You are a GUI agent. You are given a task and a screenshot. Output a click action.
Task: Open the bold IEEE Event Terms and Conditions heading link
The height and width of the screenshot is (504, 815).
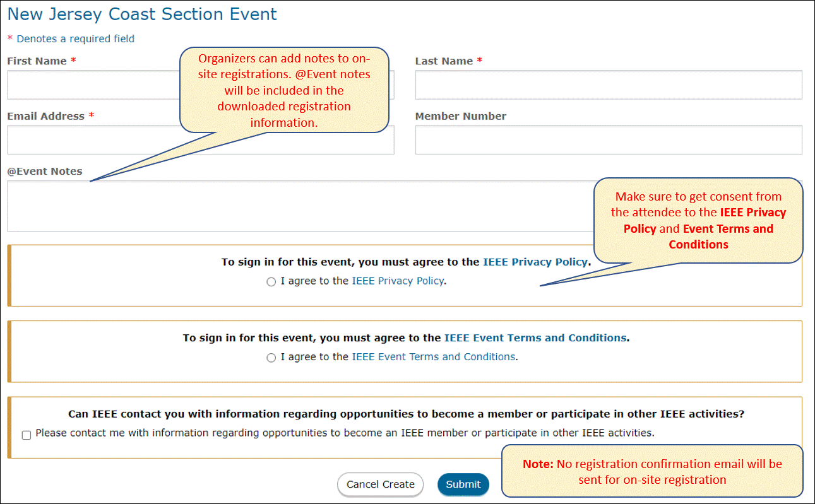535,337
